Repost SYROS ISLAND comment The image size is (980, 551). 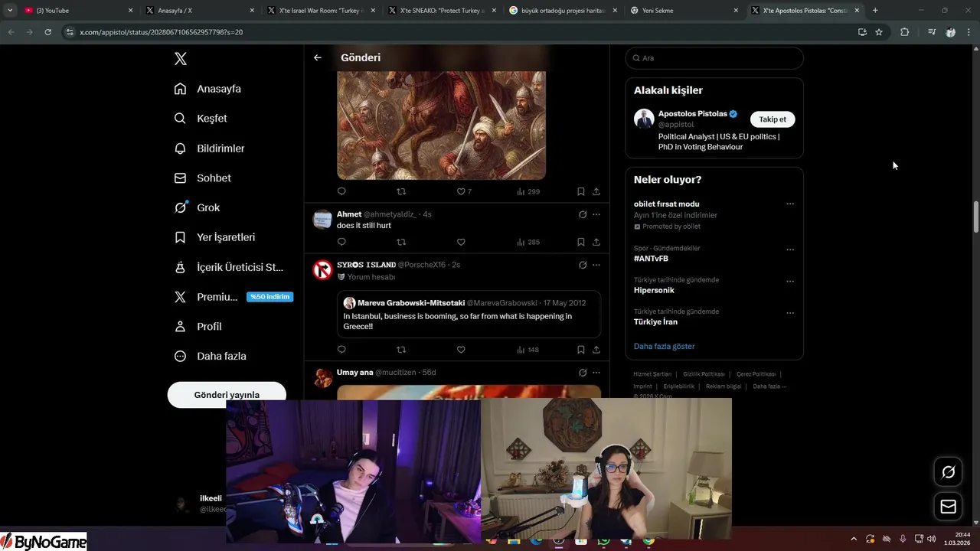(401, 350)
